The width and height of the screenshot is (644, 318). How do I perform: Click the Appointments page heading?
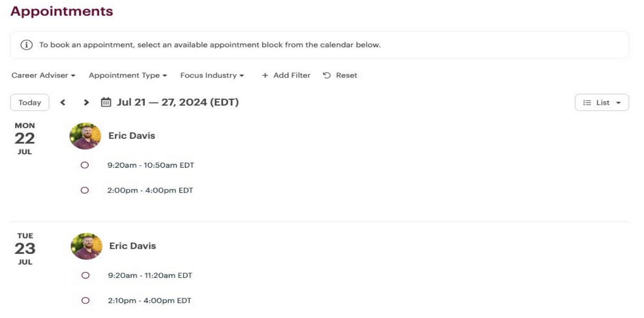point(62,11)
